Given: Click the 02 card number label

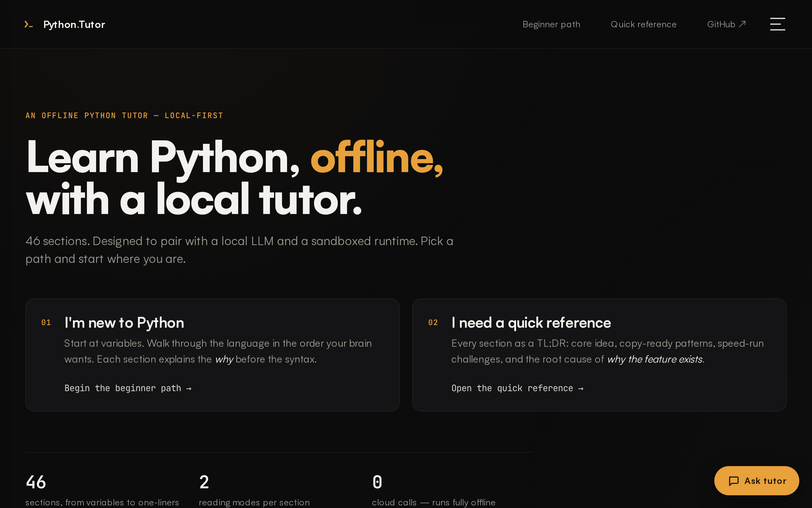Looking at the screenshot, I should coord(433,323).
